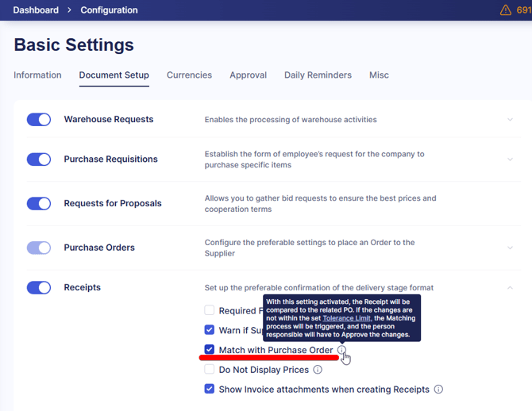This screenshot has width=532, height=411.
Task: Click the warning triangle alert icon
Action: [505, 10]
